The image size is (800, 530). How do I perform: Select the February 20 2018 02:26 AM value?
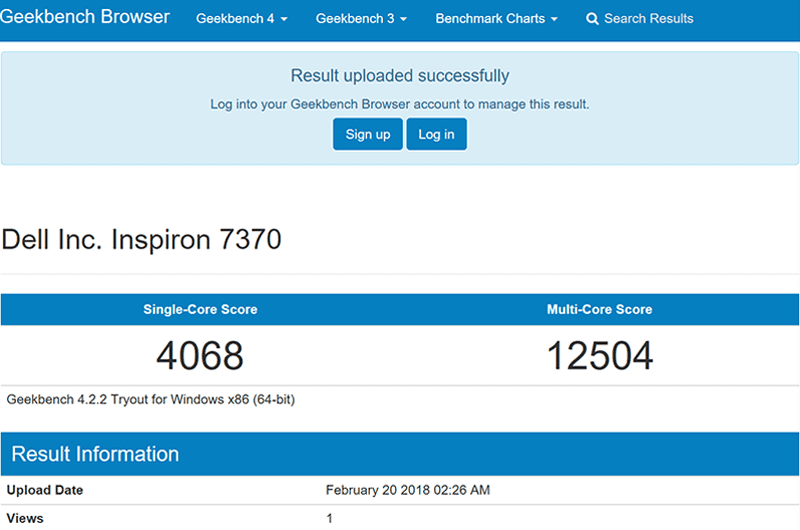[x=408, y=490]
